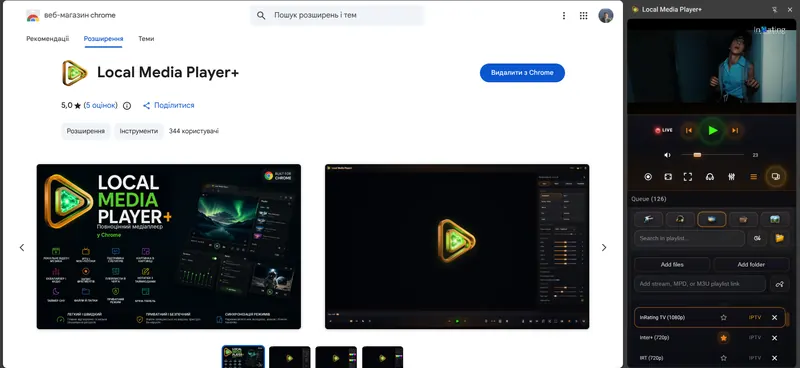Open the three-dot menu in web store
This screenshot has width=800, height=368.
[564, 16]
